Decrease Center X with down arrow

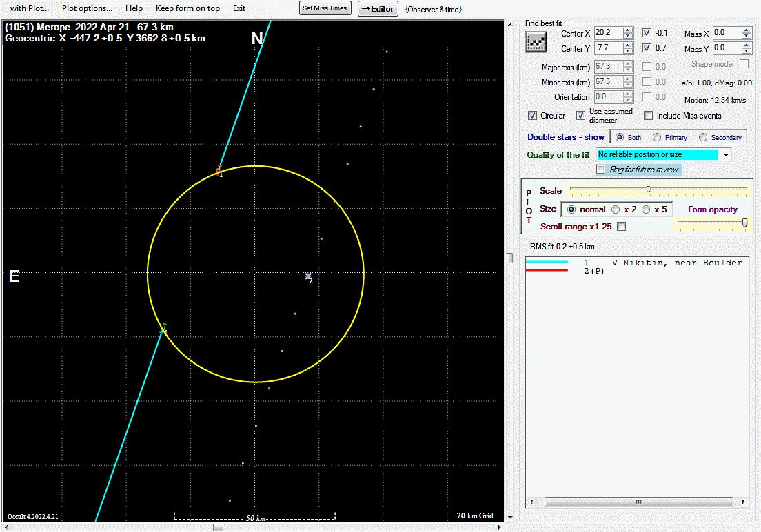[x=628, y=36]
